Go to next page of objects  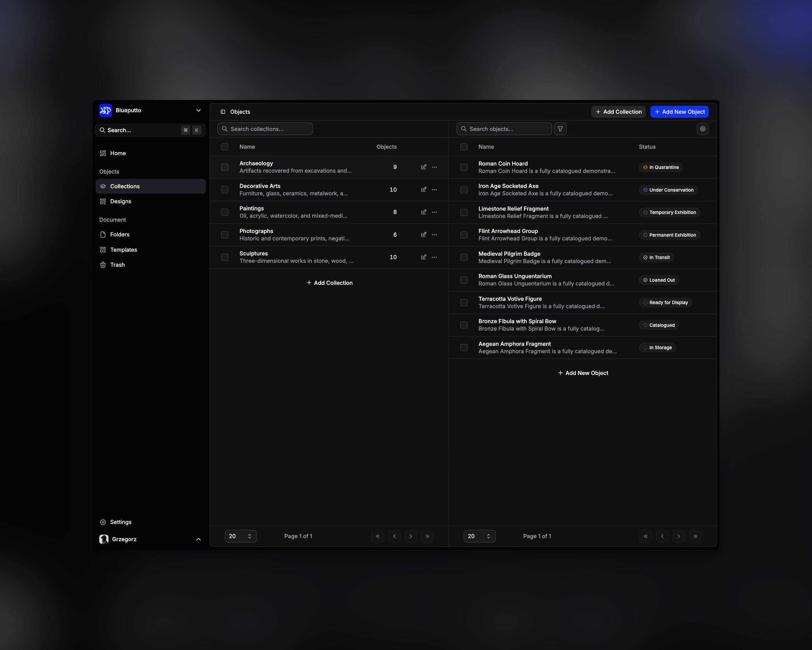point(679,536)
